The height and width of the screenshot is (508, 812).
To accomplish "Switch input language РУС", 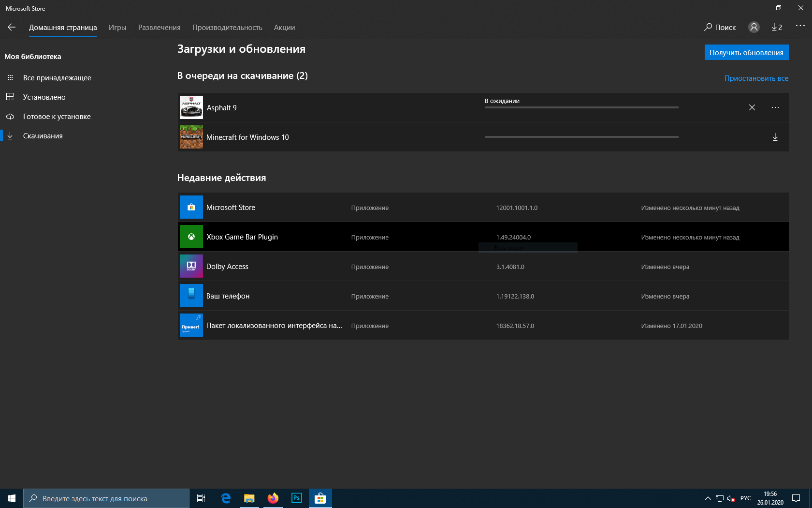I will pyautogui.click(x=746, y=498).
